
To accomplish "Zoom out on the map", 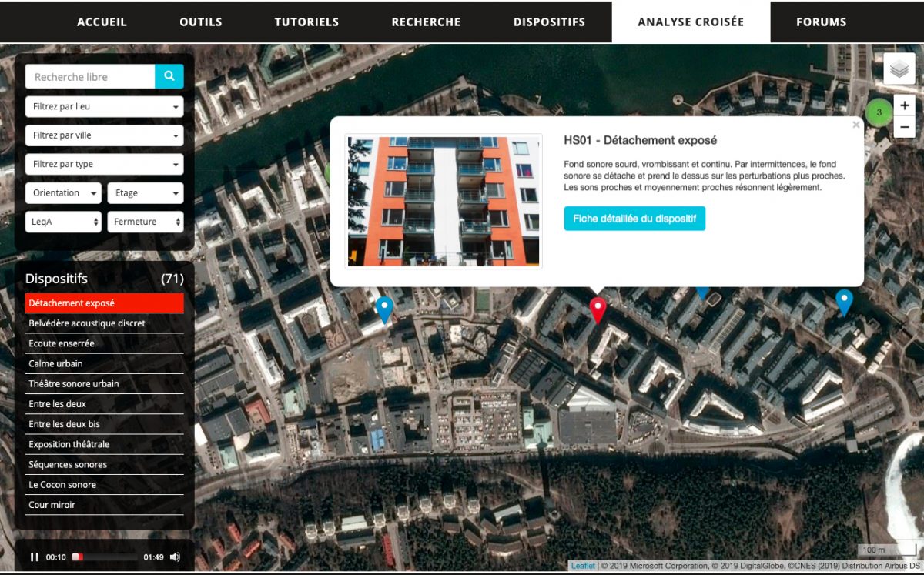I will 904,126.
